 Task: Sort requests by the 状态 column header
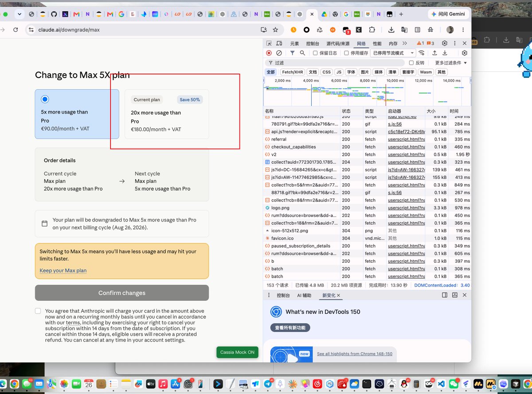[351, 111]
